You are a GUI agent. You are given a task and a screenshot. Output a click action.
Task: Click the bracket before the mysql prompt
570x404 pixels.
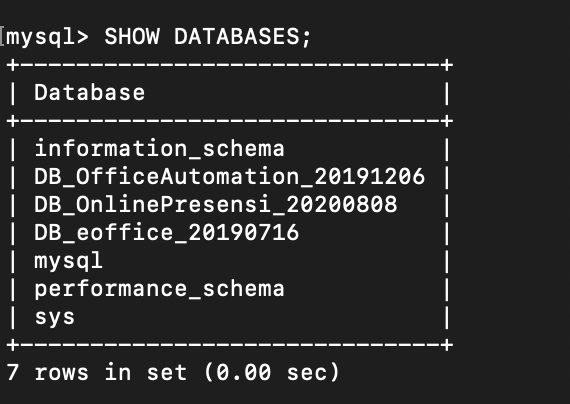[x=2, y=37]
